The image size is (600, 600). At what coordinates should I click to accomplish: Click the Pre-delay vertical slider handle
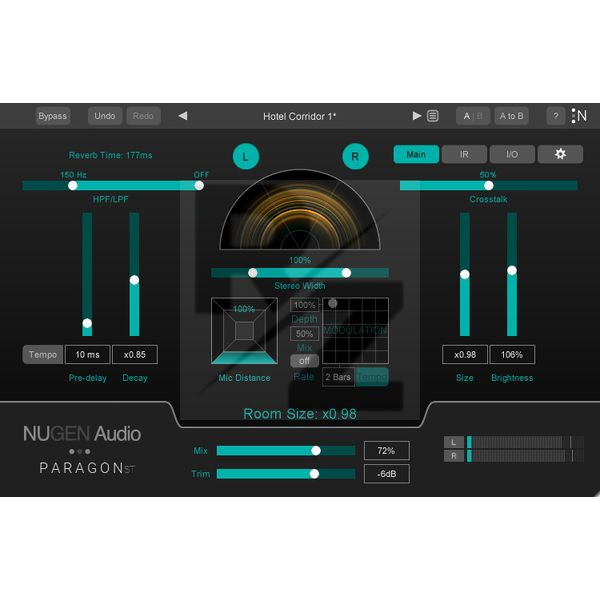click(87, 323)
